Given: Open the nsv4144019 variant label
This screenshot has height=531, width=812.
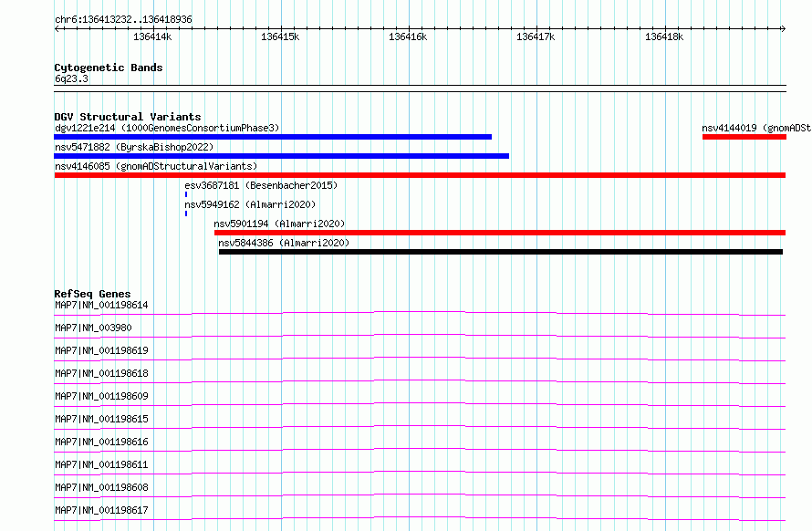Looking at the screenshot, I should pos(756,128).
